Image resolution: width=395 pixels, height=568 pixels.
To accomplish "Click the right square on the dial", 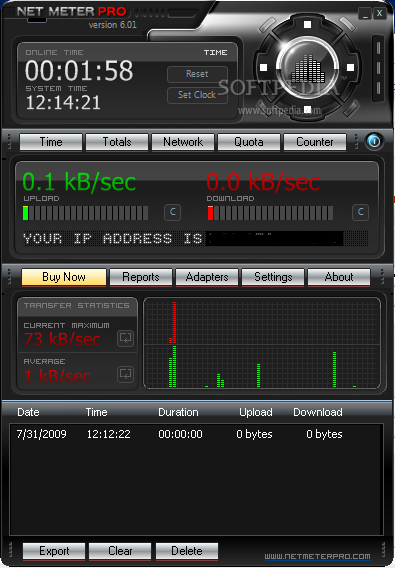I will [350, 67].
